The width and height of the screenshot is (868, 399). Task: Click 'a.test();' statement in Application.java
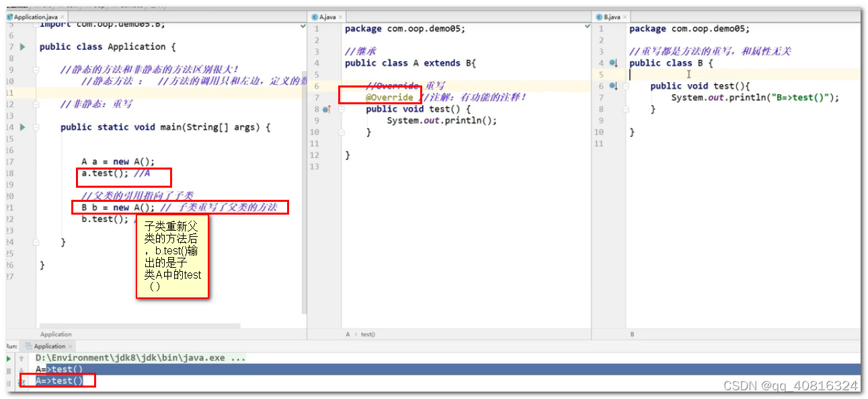[x=105, y=174]
